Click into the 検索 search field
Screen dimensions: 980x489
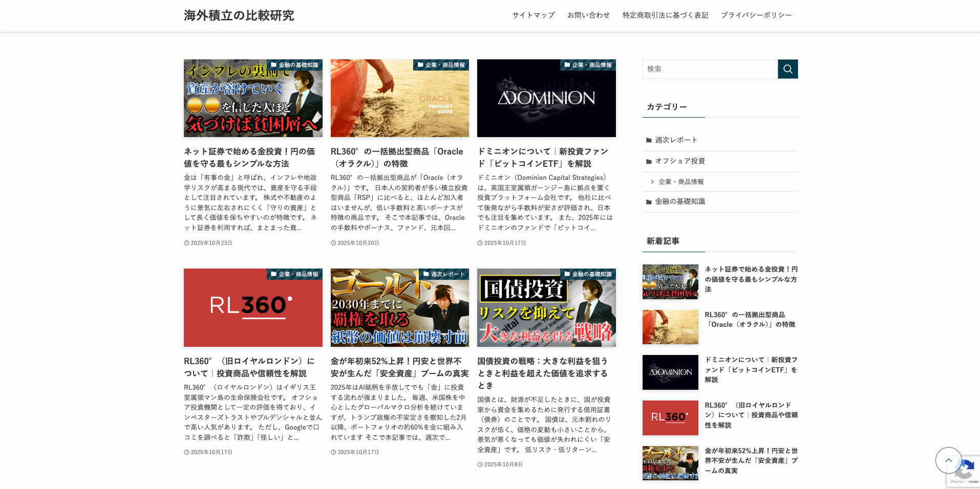[x=710, y=69]
